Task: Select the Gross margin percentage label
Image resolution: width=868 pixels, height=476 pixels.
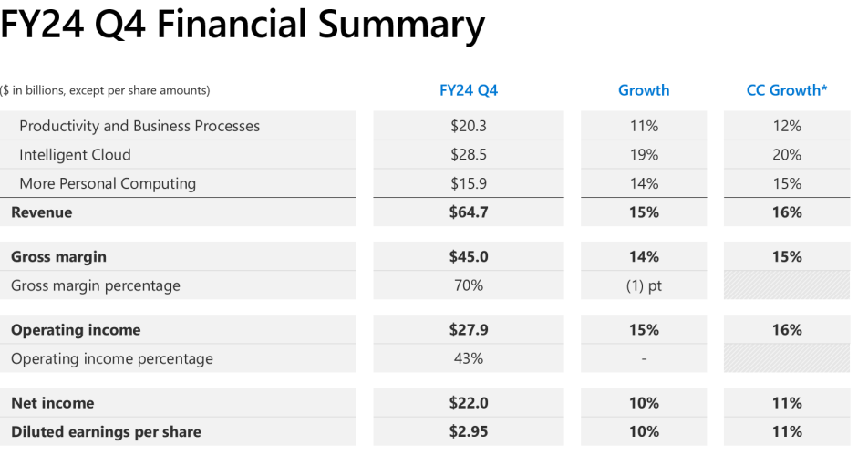Action: point(96,285)
